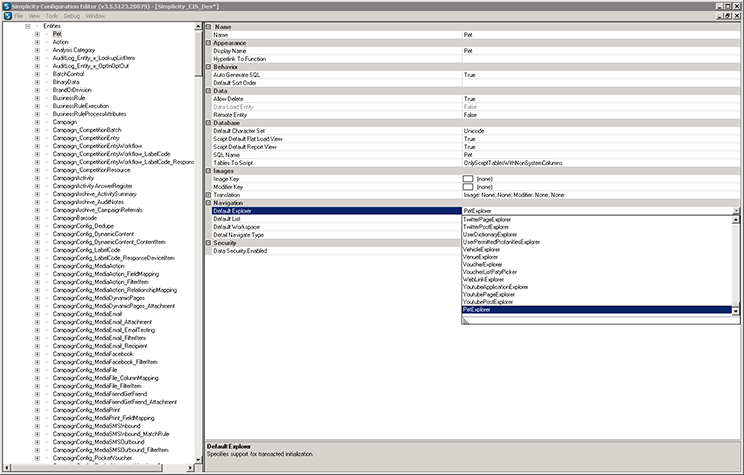Screen dimensions: 744x475
Task: Open the File menu
Action: click(19, 16)
